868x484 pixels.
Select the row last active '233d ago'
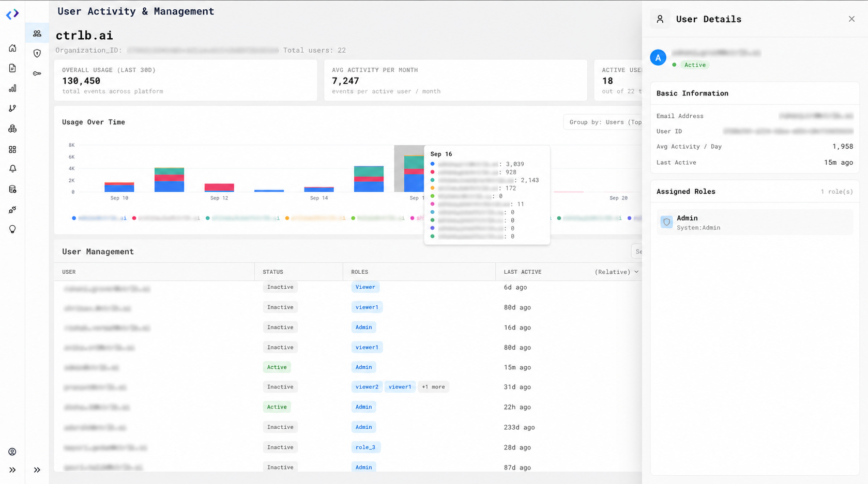(348, 427)
